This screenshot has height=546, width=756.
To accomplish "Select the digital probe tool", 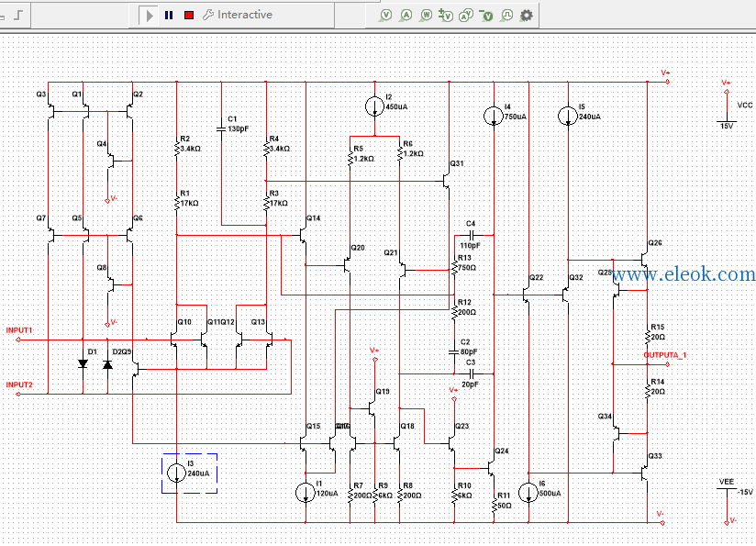I will [x=506, y=16].
